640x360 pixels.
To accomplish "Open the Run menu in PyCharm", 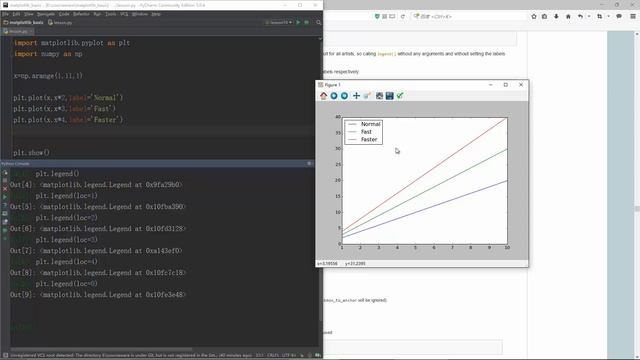I will (97, 14).
